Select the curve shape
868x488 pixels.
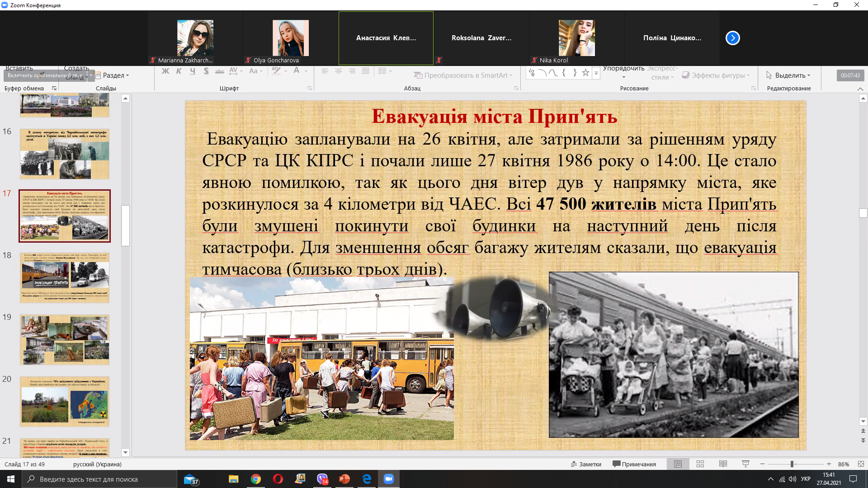pos(553,72)
